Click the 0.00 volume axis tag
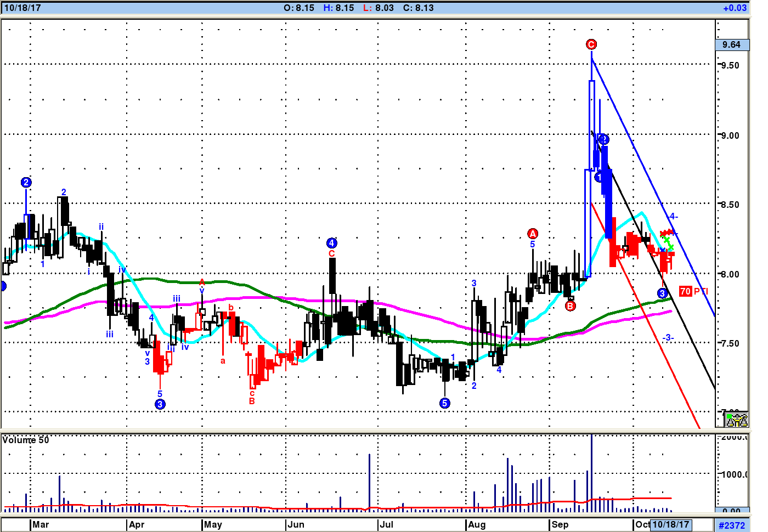The height and width of the screenshot is (532, 768). coord(732,511)
